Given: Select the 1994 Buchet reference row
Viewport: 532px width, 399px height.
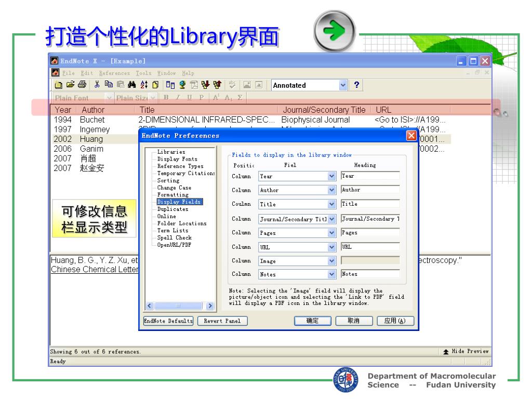Looking at the screenshot, I should coord(250,120).
